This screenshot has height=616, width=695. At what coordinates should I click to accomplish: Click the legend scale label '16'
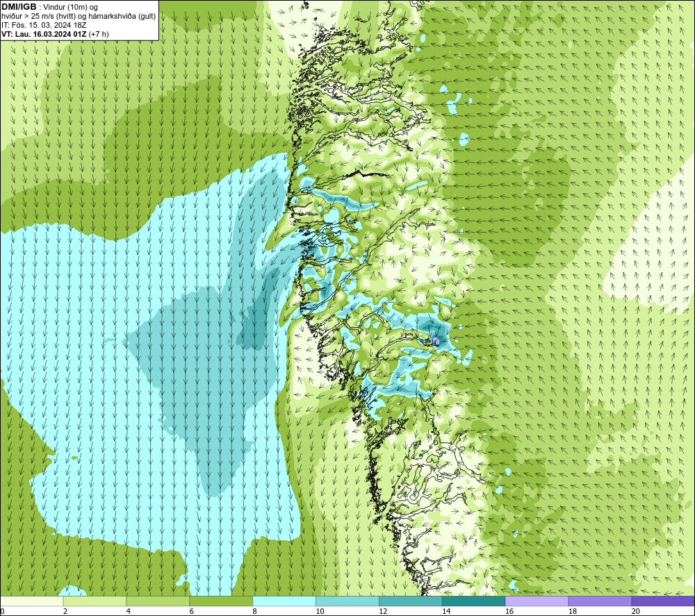(x=509, y=611)
